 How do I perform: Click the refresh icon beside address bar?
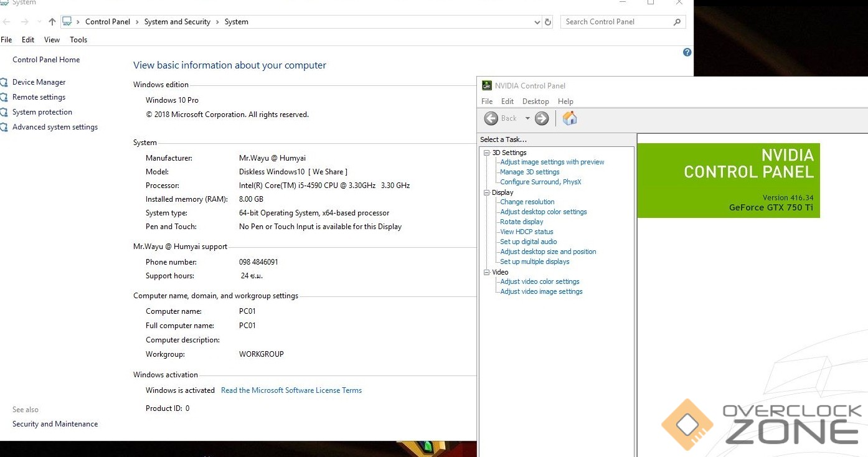(x=548, y=22)
